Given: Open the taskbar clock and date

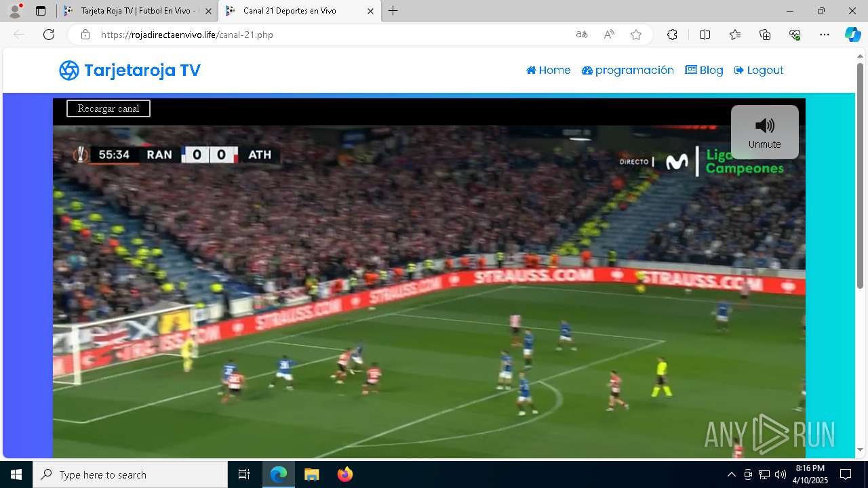Looking at the screenshot, I should tap(810, 474).
